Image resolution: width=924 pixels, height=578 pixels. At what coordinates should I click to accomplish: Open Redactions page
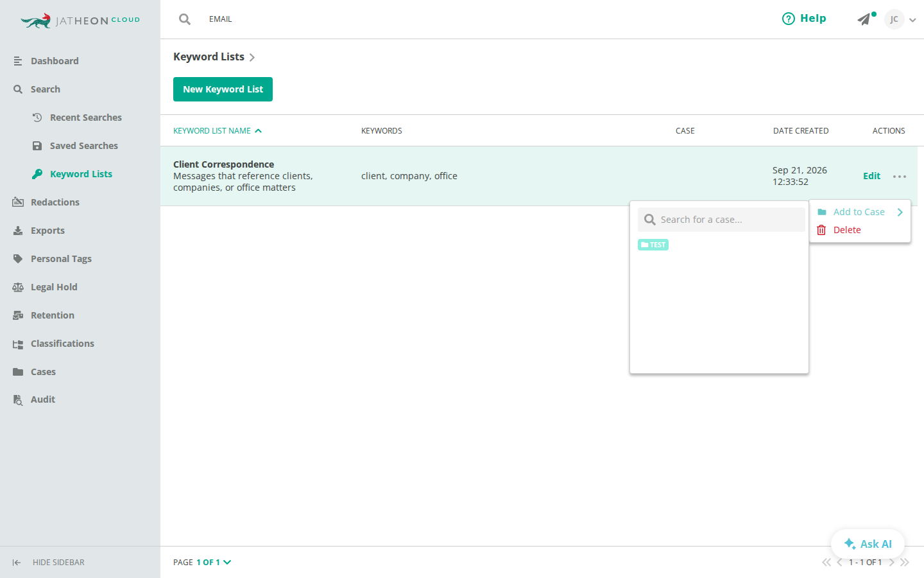click(55, 202)
